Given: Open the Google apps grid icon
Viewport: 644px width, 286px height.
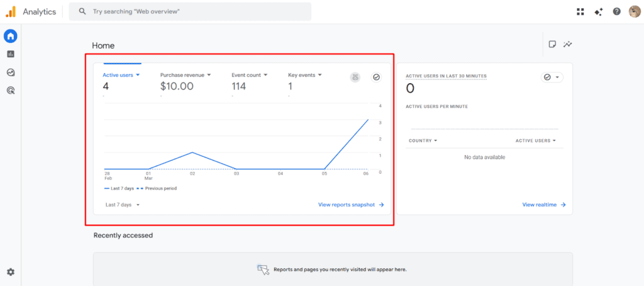Looking at the screenshot, I should (x=580, y=11).
